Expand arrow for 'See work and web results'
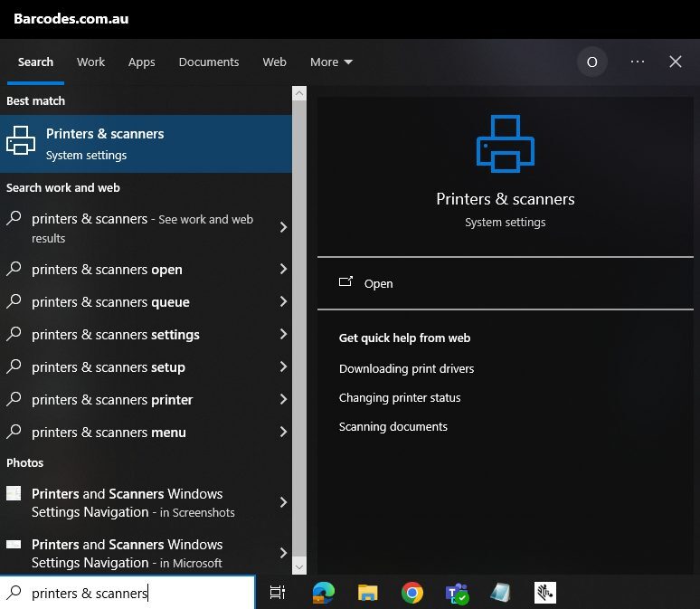Screen dimensions: 700x609 click(283, 227)
